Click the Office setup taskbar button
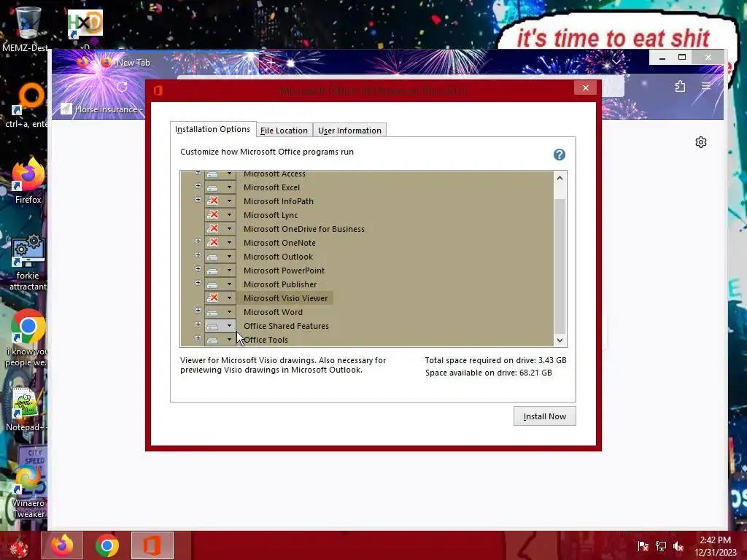747x560 pixels. pyautogui.click(x=152, y=545)
